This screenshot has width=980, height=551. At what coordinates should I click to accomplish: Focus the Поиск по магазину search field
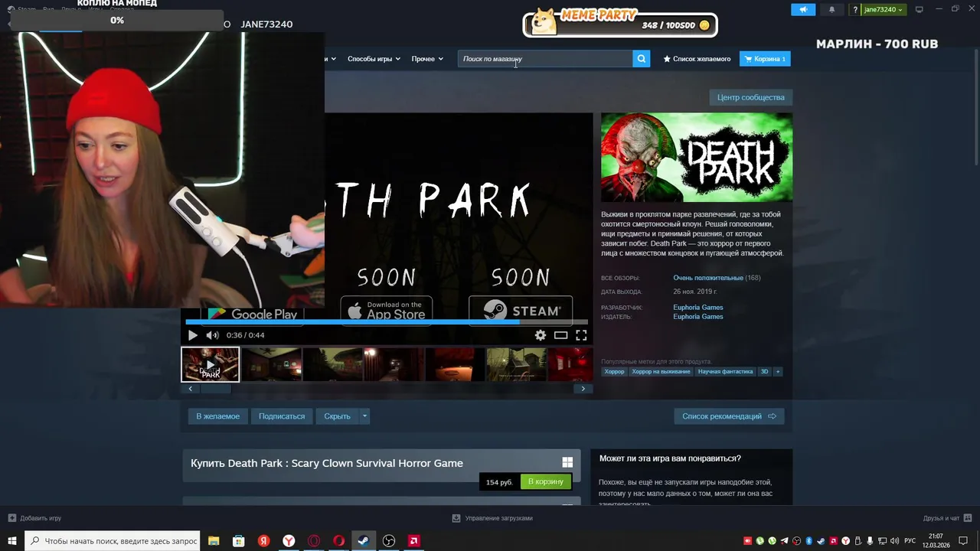(x=545, y=59)
